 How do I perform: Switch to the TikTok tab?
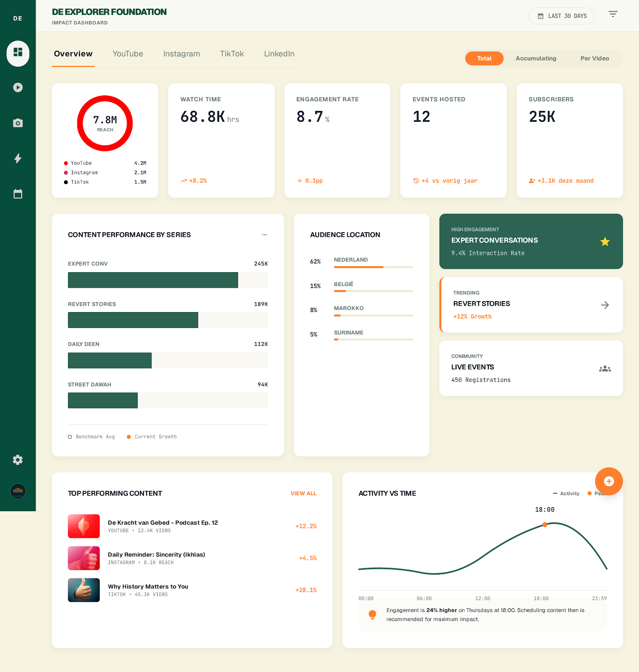click(232, 54)
